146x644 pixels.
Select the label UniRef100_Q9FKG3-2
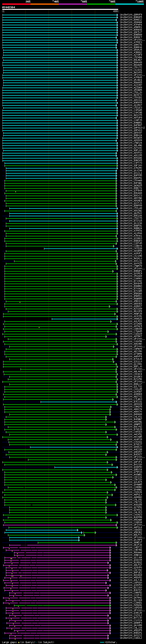(132, 128)
